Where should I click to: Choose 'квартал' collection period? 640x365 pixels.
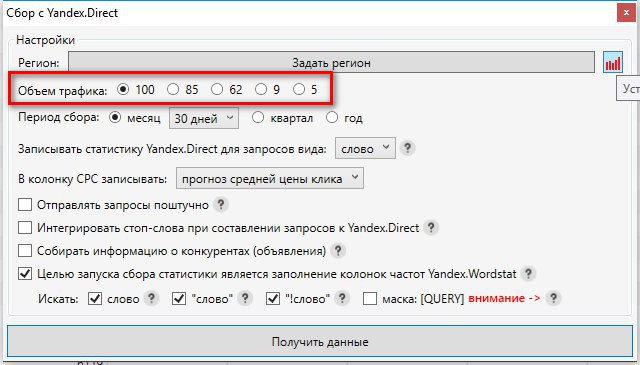tap(258, 118)
